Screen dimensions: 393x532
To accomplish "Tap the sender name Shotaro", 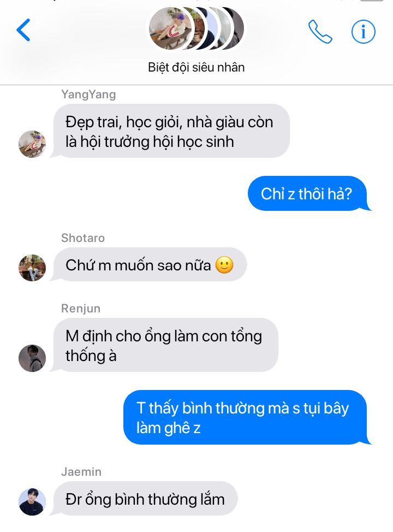I will 83,238.
